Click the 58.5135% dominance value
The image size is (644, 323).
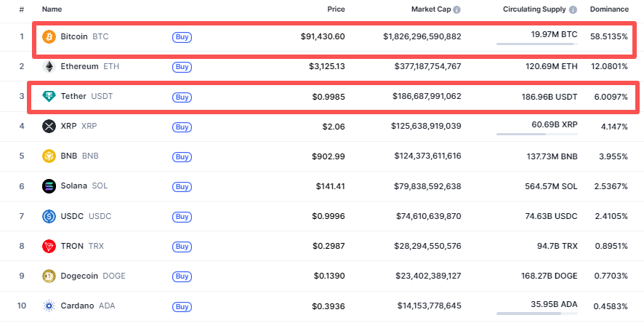point(609,36)
